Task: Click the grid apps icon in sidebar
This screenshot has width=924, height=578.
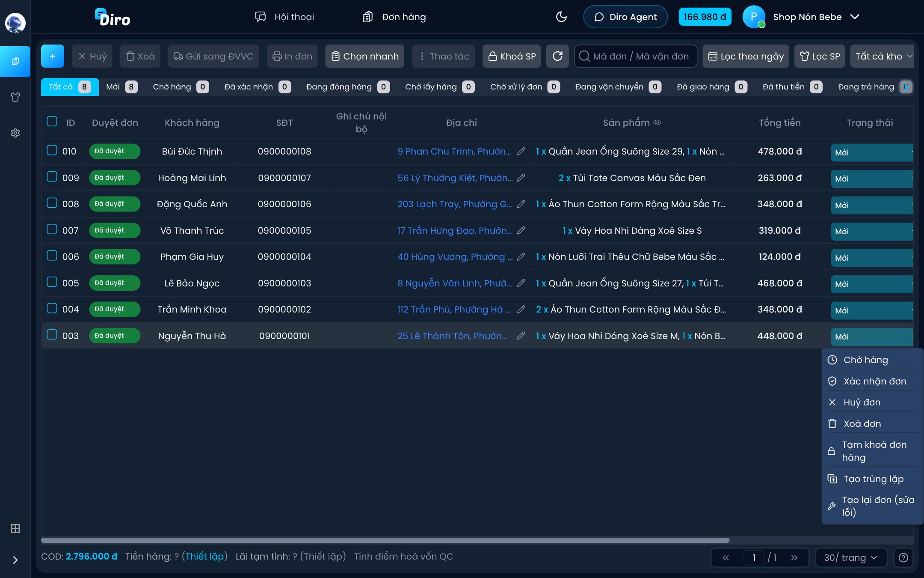Action: coord(15,528)
